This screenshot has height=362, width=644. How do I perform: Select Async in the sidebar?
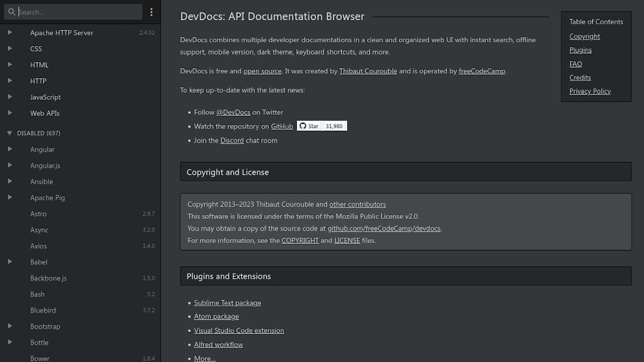80,230
